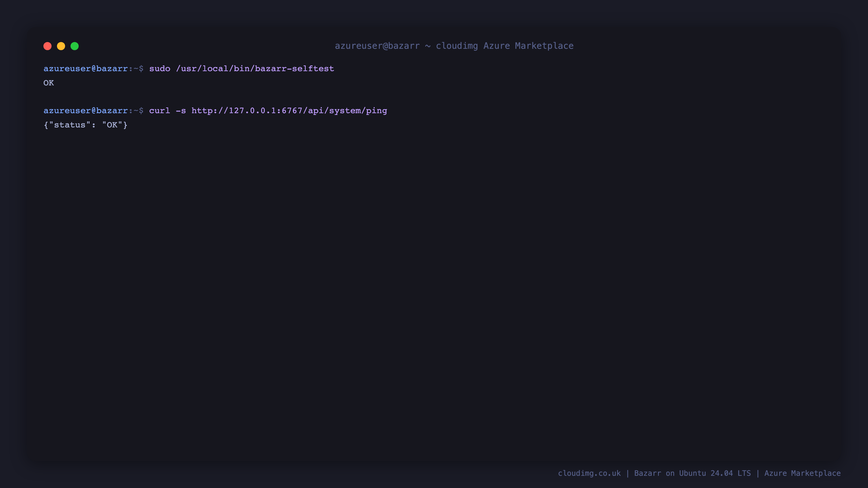The height and width of the screenshot is (488, 868).
Task: Click the footer text 'cloudimg.co.uk | Bazarr on Ubuntu 24.04 LTS'
Action: pyautogui.click(x=654, y=473)
